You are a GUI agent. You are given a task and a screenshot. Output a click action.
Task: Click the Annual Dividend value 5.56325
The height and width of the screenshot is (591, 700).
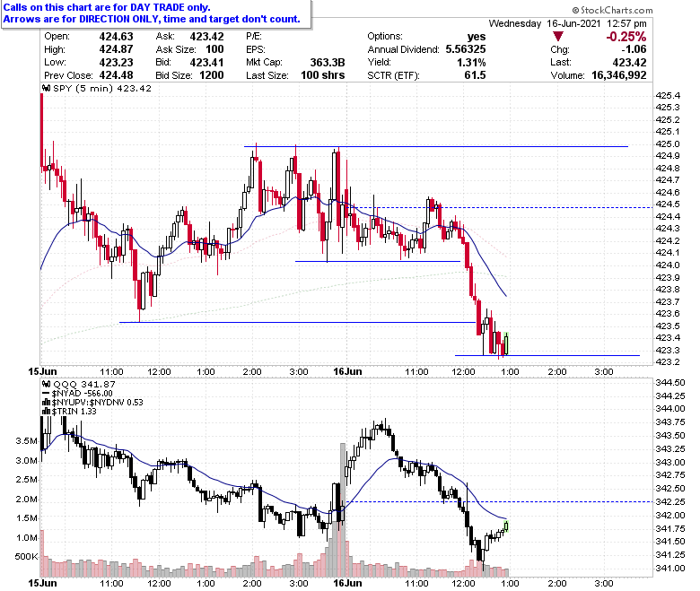pos(466,49)
